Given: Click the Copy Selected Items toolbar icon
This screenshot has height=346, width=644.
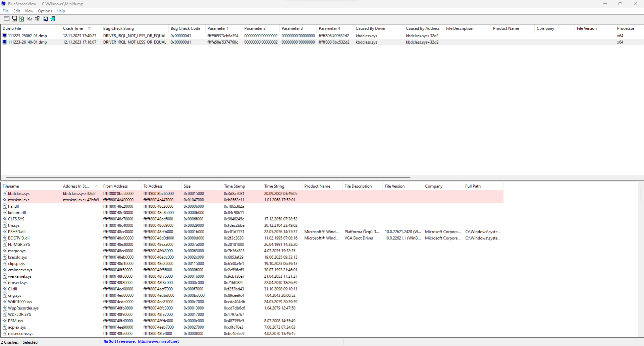Looking at the screenshot, I should coord(30,19).
